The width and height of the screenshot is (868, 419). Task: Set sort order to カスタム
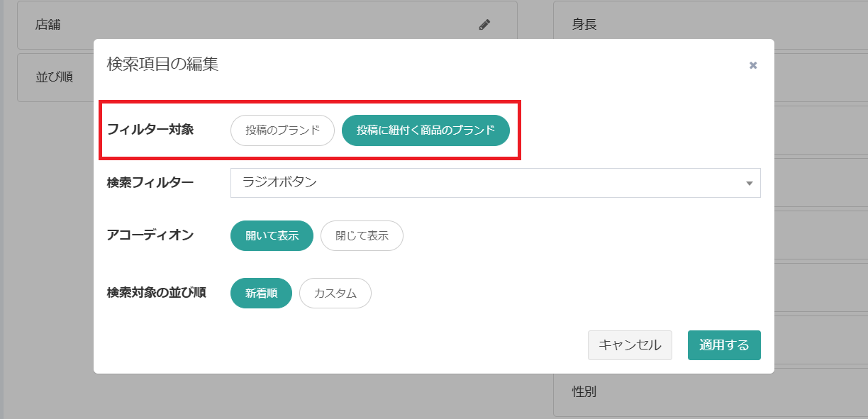335,294
